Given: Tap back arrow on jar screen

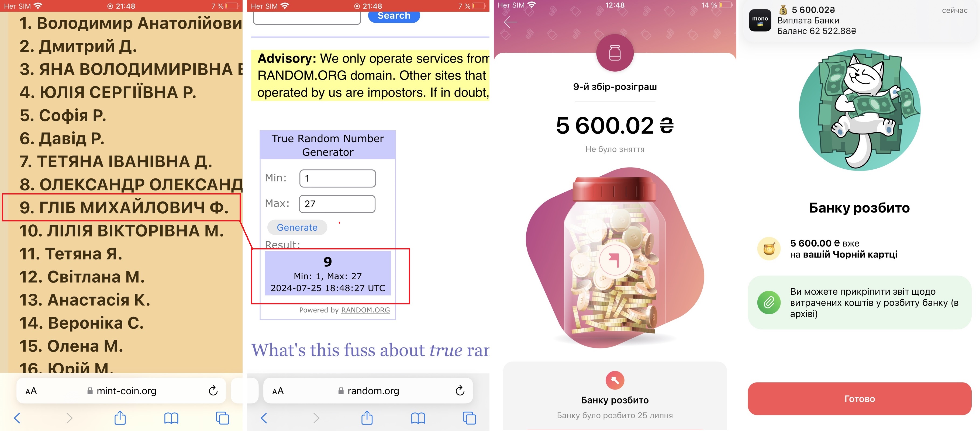Looking at the screenshot, I should pyautogui.click(x=510, y=22).
